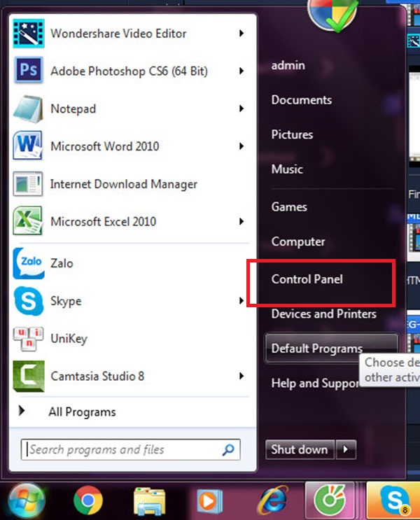The height and width of the screenshot is (520, 420).
Task: Launch Internet Download Manager icon
Action: click(x=29, y=184)
